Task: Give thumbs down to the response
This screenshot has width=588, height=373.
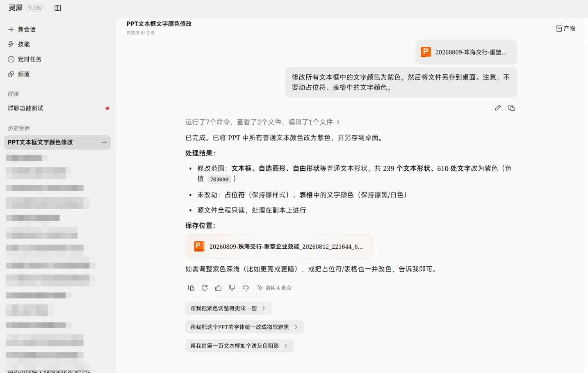Action: point(232,288)
